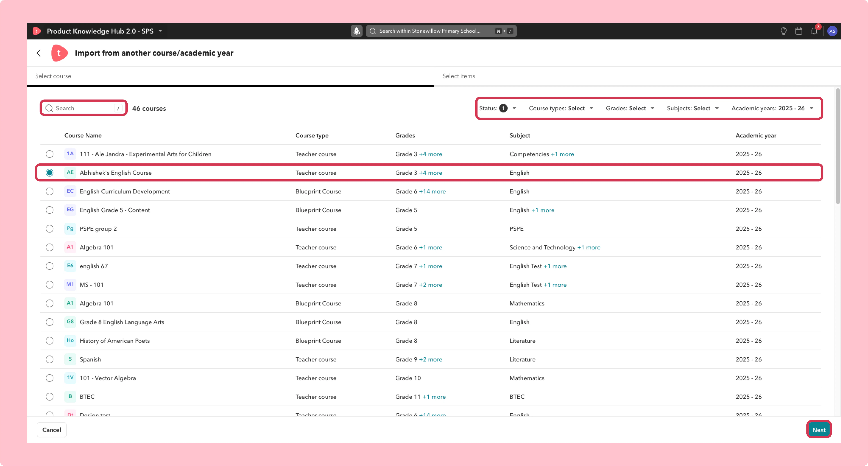This screenshot has width=868, height=466.
Task: Click the 1V course badge icon
Action: (x=70, y=378)
